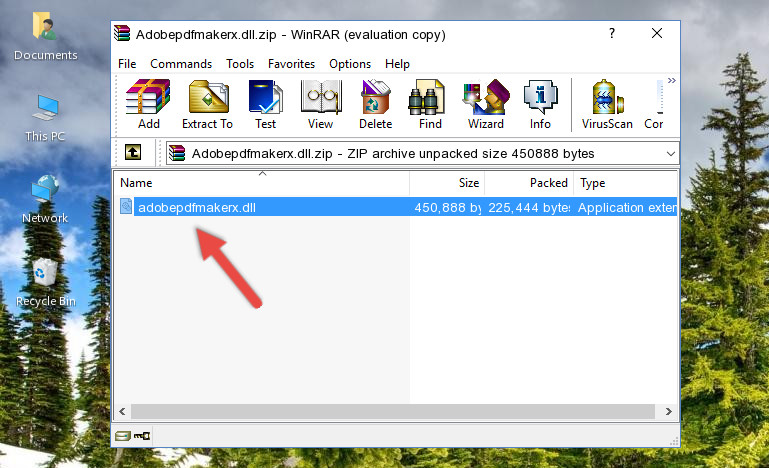
Task: Sort by the Packed column header
Action: tap(529, 183)
